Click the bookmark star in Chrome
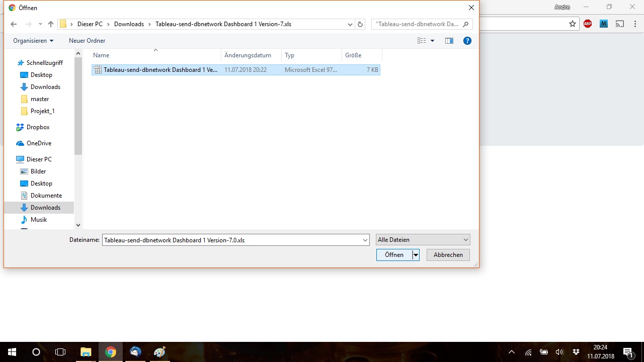Screen dimensions: 644x362 click(x=572, y=24)
